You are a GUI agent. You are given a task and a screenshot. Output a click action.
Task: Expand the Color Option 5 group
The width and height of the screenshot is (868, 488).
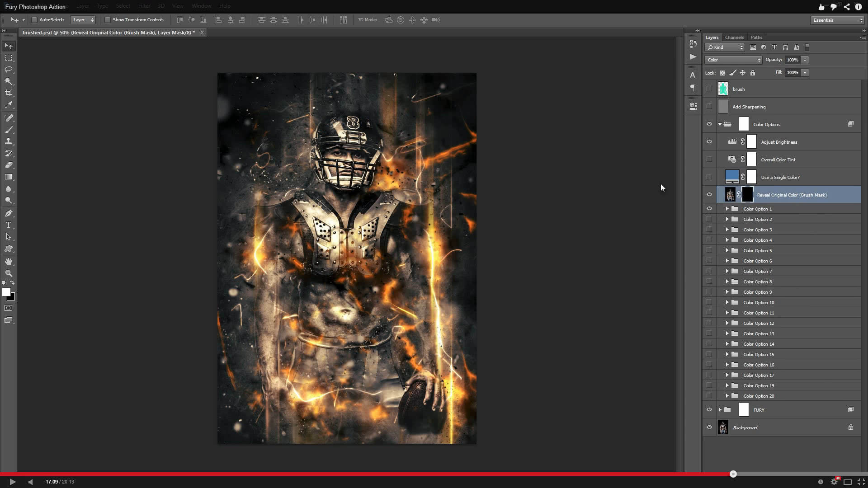pyautogui.click(x=727, y=250)
